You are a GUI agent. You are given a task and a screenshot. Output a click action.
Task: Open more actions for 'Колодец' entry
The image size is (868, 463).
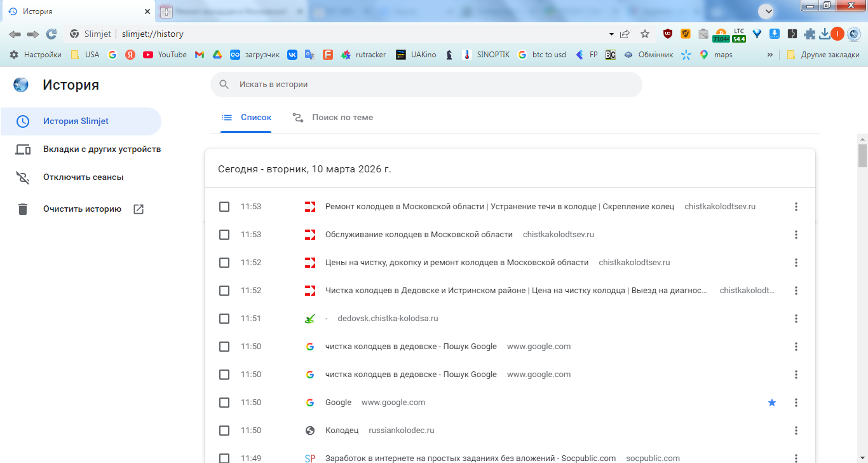click(796, 431)
